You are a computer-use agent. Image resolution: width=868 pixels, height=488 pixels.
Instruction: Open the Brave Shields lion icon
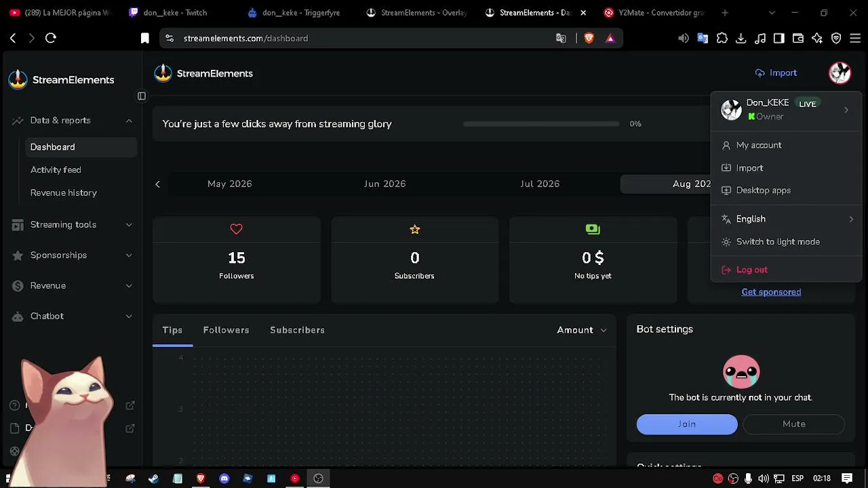click(589, 39)
